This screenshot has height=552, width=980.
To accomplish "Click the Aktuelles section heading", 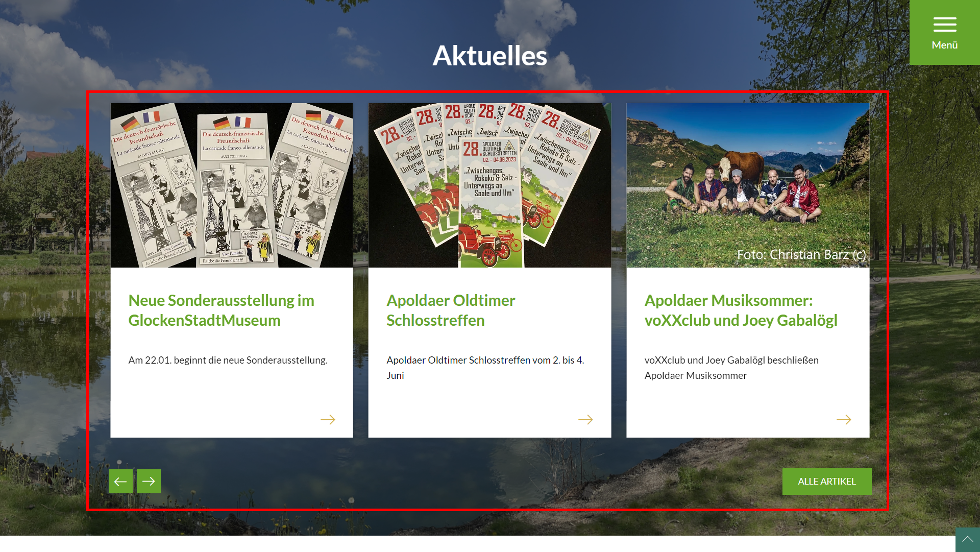I will pyautogui.click(x=490, y=56).
